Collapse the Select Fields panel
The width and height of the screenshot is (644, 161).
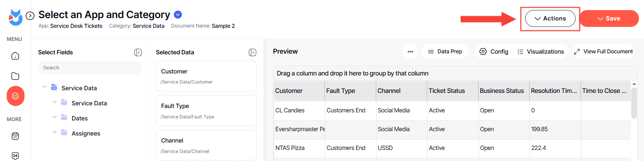click(x=138, y=52)
